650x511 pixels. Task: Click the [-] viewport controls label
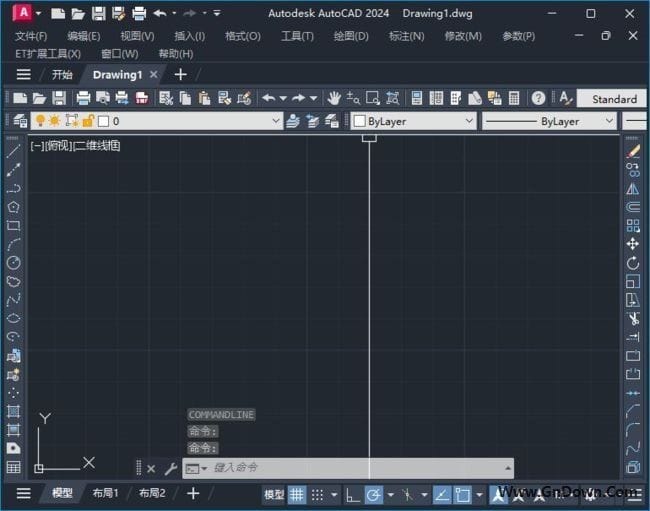[x=36, y=146]
